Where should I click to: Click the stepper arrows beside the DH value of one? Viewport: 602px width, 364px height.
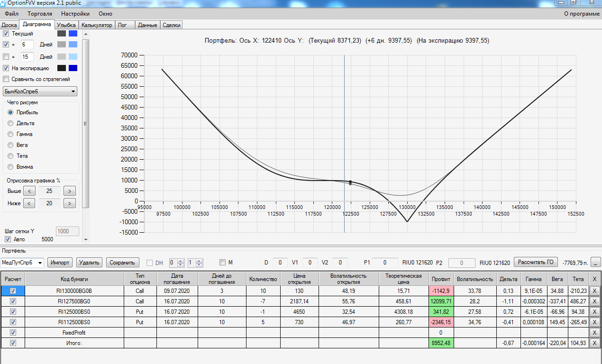click(199, 263)
